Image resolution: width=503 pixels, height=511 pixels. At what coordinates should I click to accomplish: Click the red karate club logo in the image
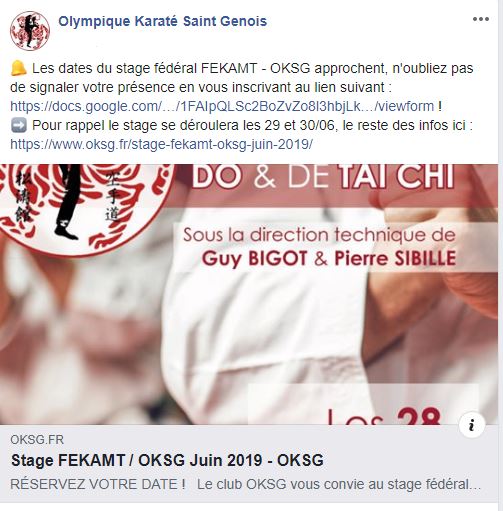click(87, 208)
